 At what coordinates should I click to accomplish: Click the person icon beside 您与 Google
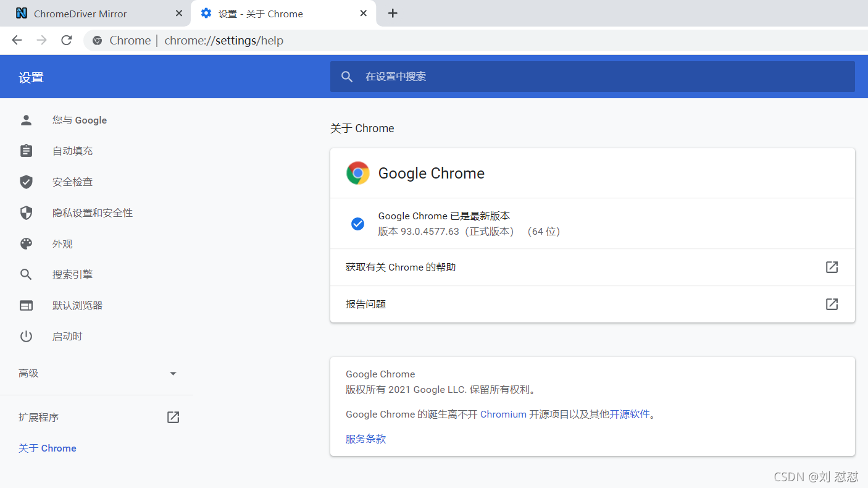26,120
